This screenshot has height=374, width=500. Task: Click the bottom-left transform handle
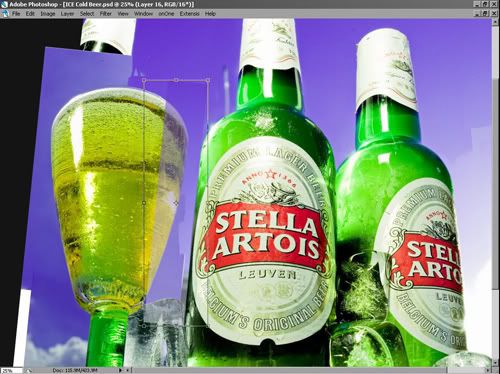click(x=144, y=325)
